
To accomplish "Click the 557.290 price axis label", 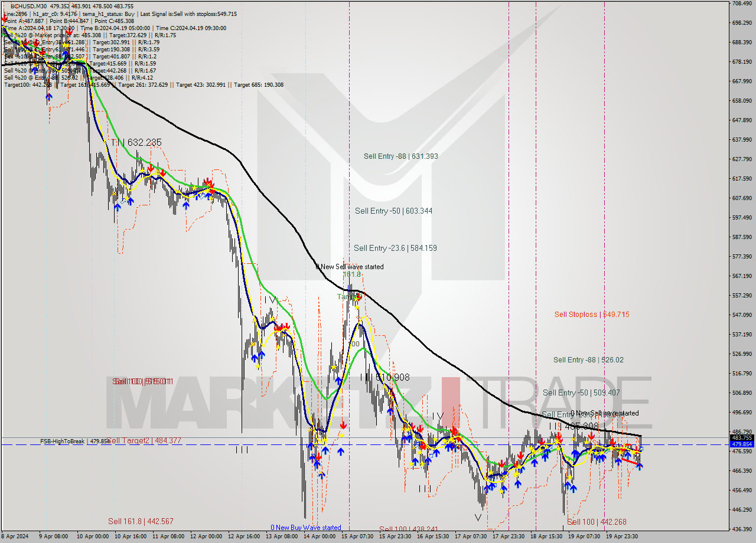I will click(x=742, y=296).
